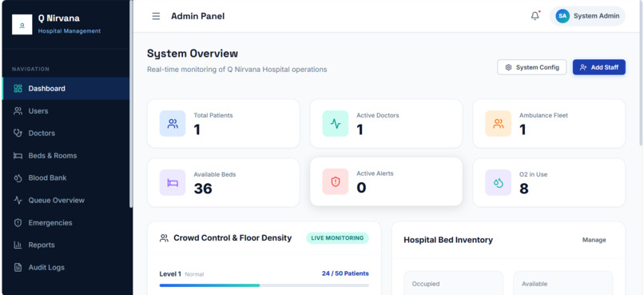Open Audit Logs from the sidebar

[x=66, y=268]
